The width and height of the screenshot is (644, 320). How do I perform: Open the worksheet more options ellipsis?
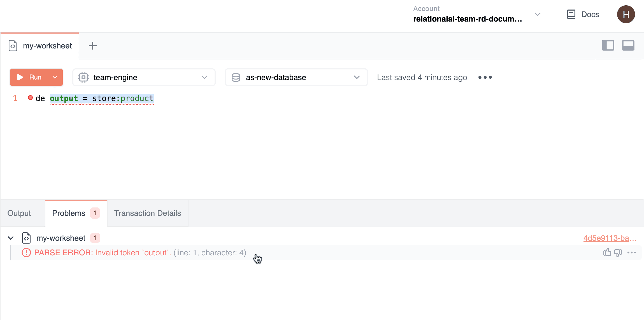[x=485, y=77]
